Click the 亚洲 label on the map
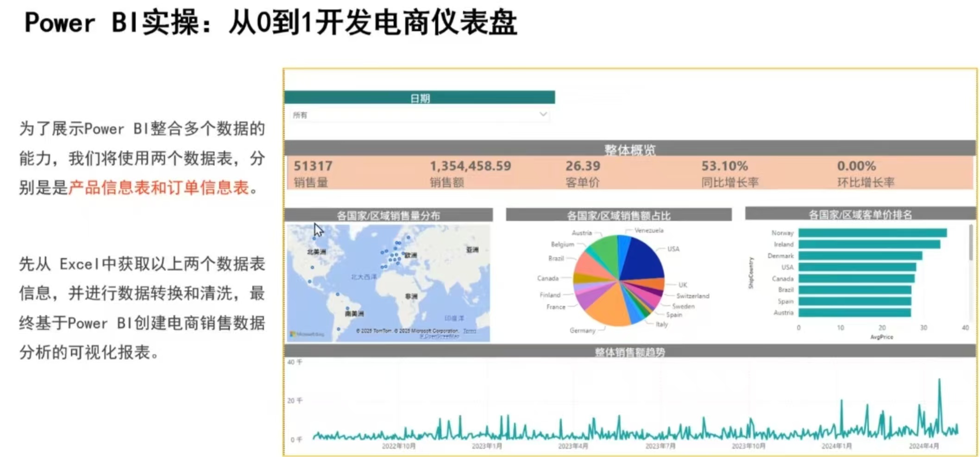This screenshot has height=457, width=980. coord(472,250)
